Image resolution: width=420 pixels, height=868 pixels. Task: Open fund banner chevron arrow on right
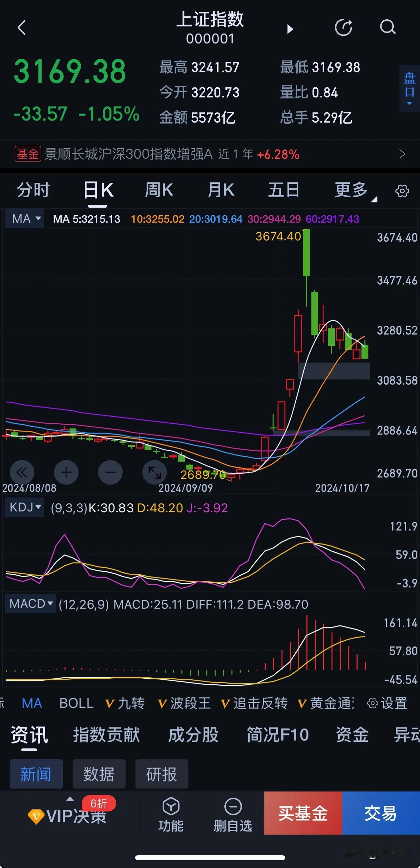402,154
